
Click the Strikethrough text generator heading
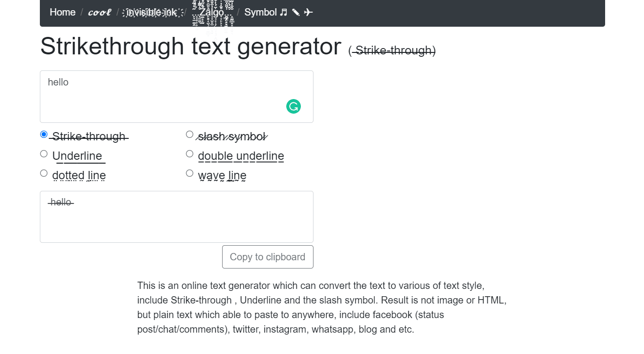pos(191,47)
